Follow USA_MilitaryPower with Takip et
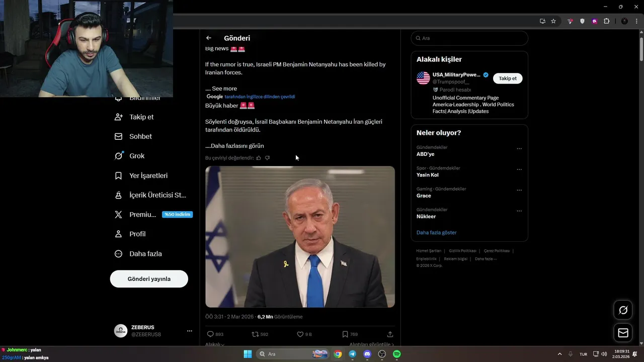Screen dimensions: 644x362 [508, 78]
